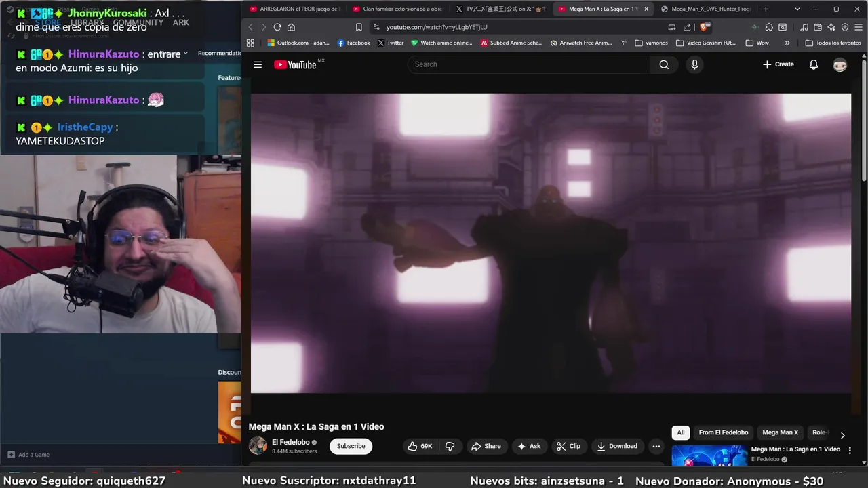Viewport: 868px width, 488px height.
Task: Switch to the ARREGLARON el PEOR juego tab
Action: tap(295, 9)
